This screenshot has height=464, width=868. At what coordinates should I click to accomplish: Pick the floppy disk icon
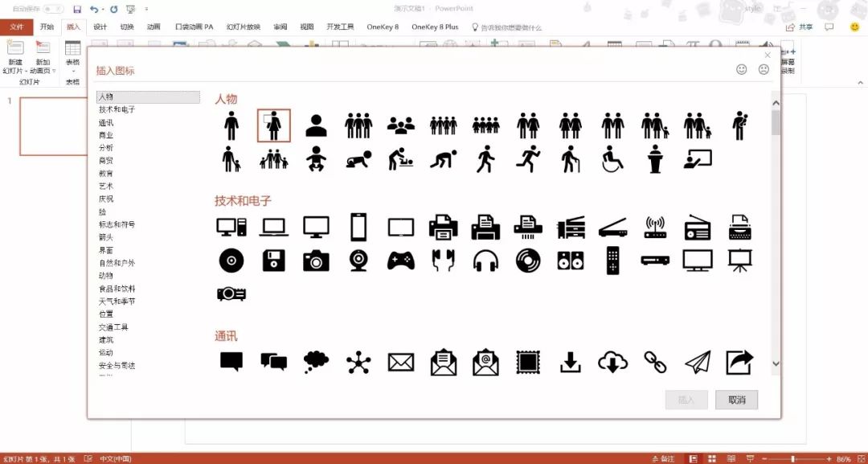(274, 260)
